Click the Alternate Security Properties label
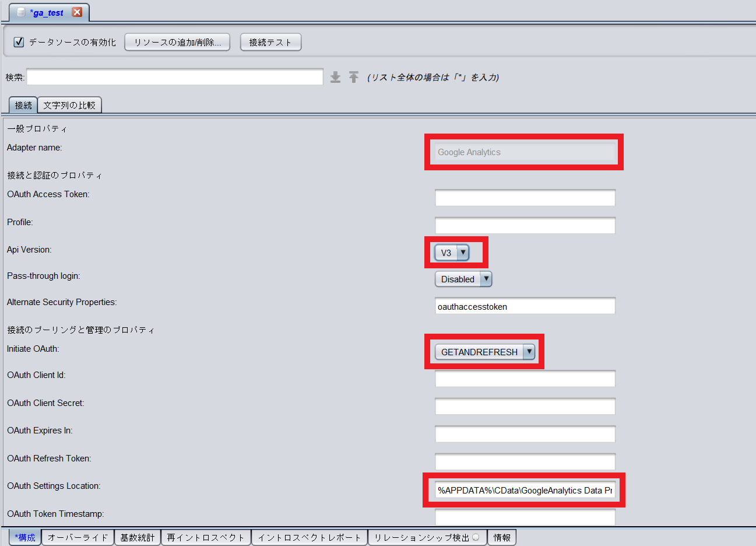The width and height of the screenshot is (756, 546). click(62, 302)
